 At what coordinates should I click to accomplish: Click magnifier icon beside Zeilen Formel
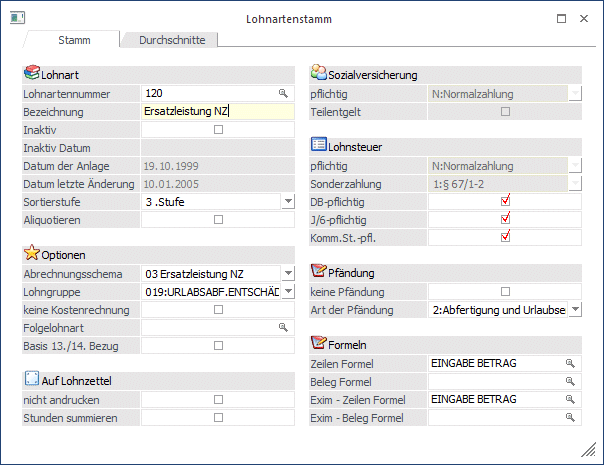tap(571, 363)
